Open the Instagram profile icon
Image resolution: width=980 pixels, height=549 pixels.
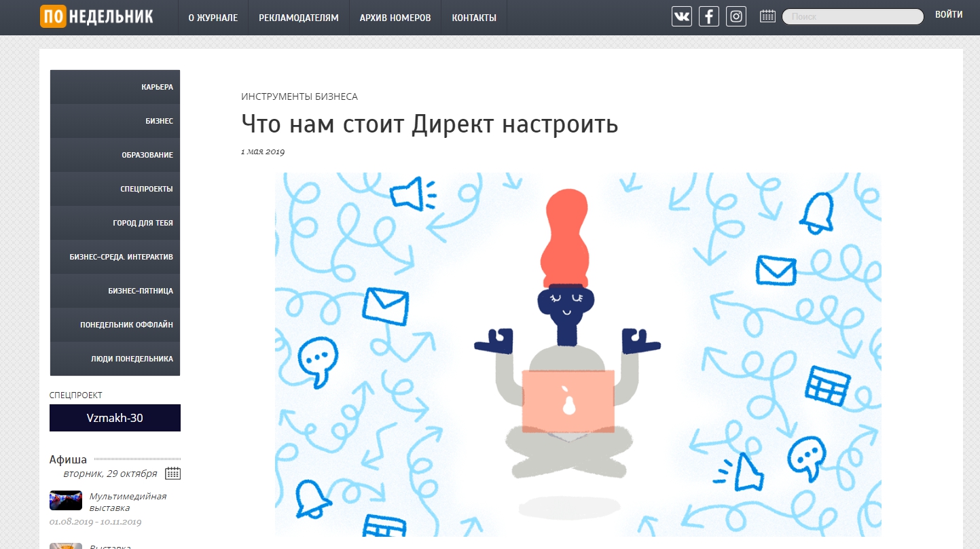coord(736,16)
